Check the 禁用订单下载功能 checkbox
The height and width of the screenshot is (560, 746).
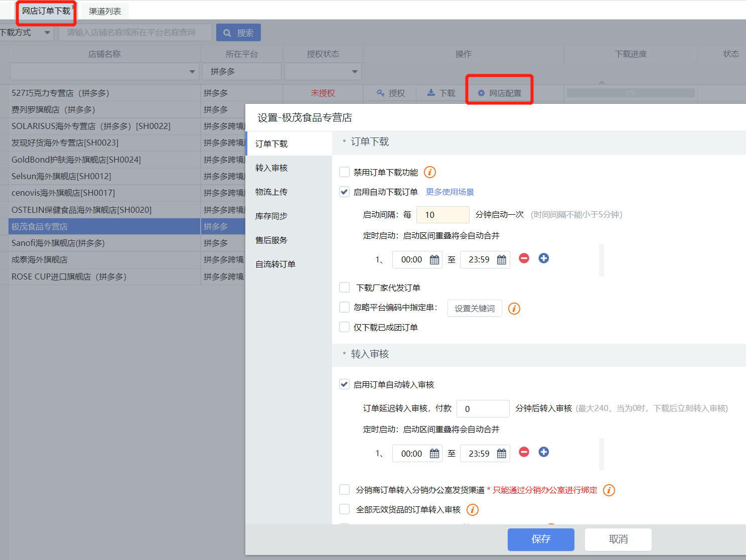tap(345, 172)
